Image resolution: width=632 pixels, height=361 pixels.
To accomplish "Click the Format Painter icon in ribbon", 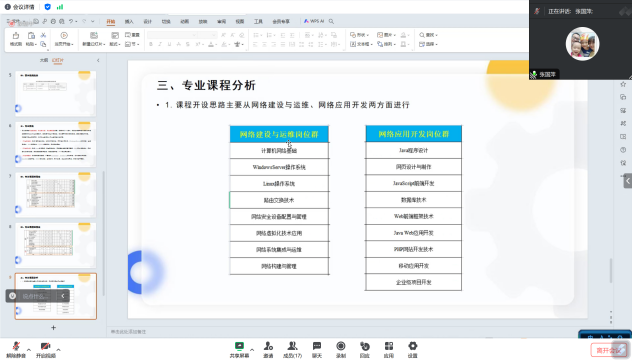I will [16, 39].
